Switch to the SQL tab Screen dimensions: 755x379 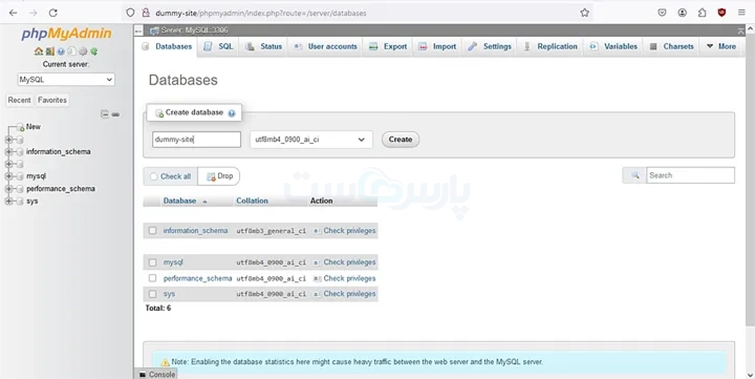218,47
